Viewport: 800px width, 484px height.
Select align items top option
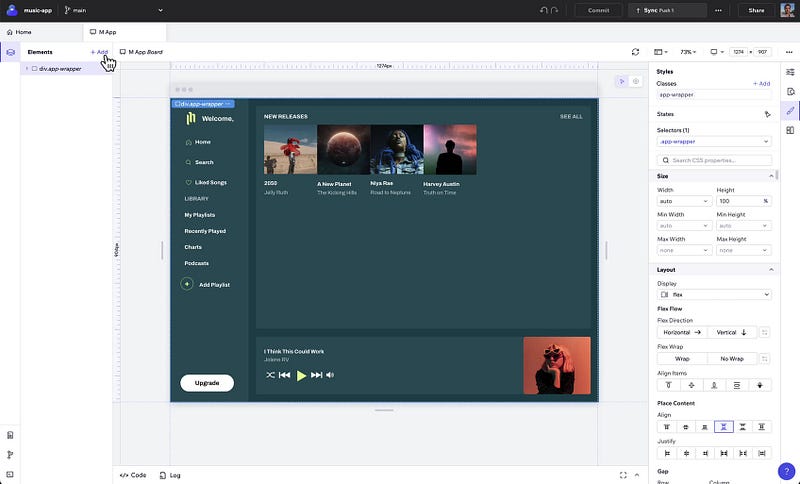tap(668, 385)
